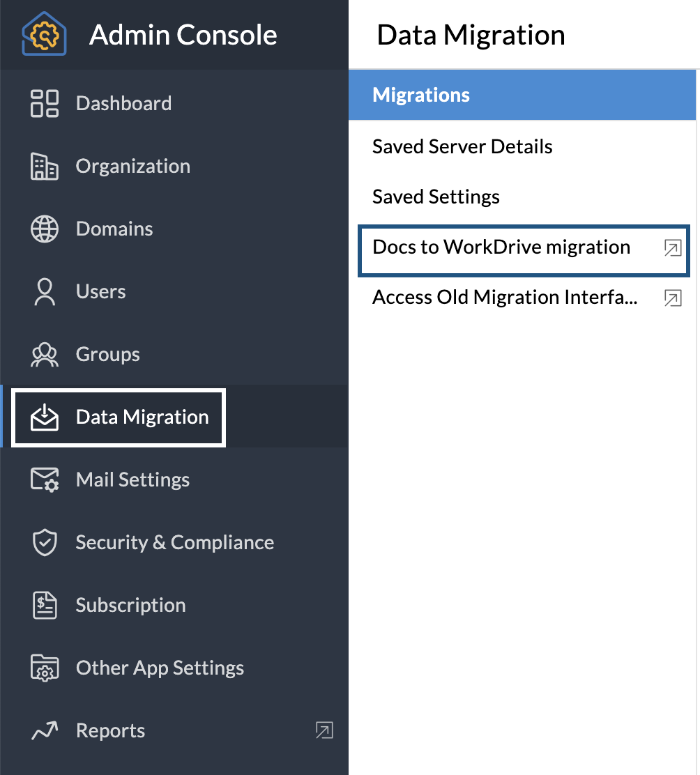Click external link arrow beside Reports
This screenshot has width=700, height=775.
pos(324,730)
